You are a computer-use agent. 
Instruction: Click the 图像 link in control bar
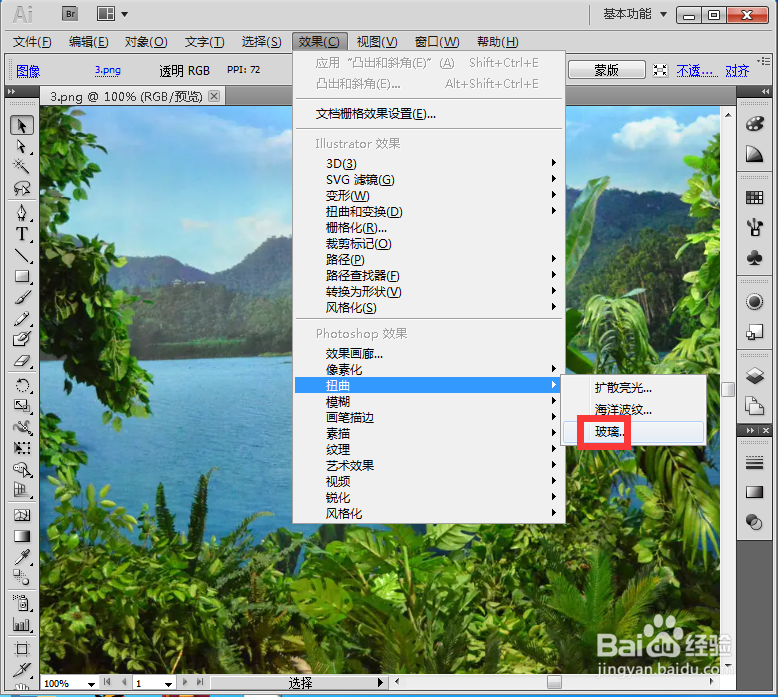click(x=28, y=71)
